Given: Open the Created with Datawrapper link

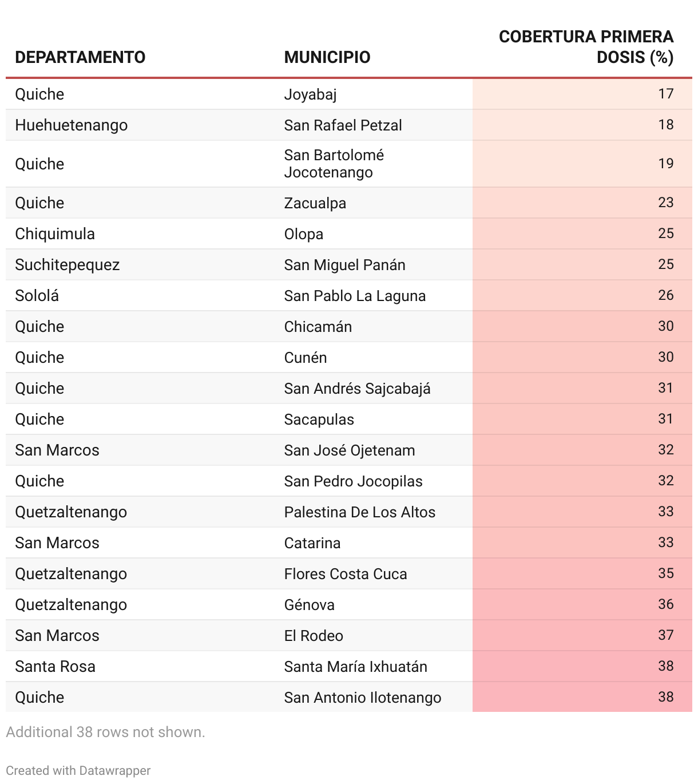Looking at the screenshot, I should pos(78,770).
